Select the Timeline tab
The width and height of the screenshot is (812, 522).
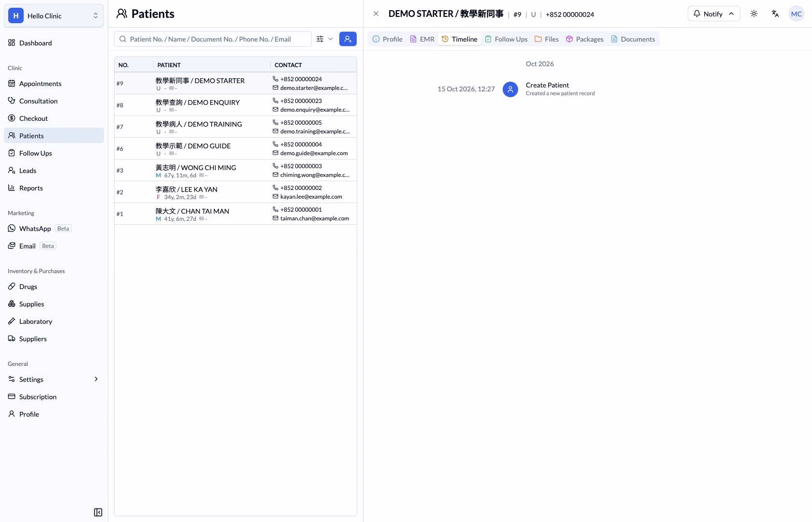click(x=460, y=39)
